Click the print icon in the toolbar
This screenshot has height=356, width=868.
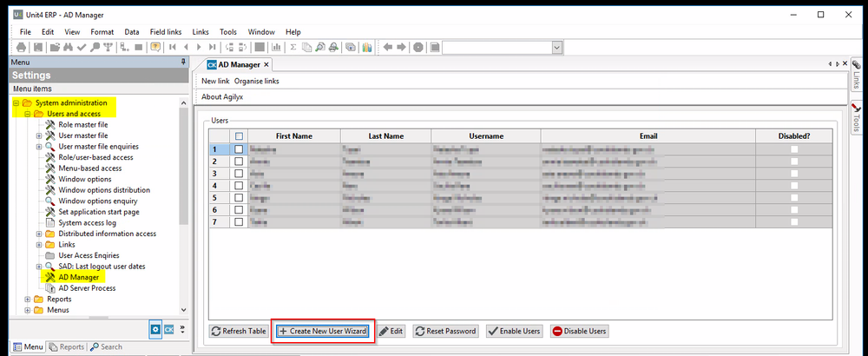coord(22,47)
